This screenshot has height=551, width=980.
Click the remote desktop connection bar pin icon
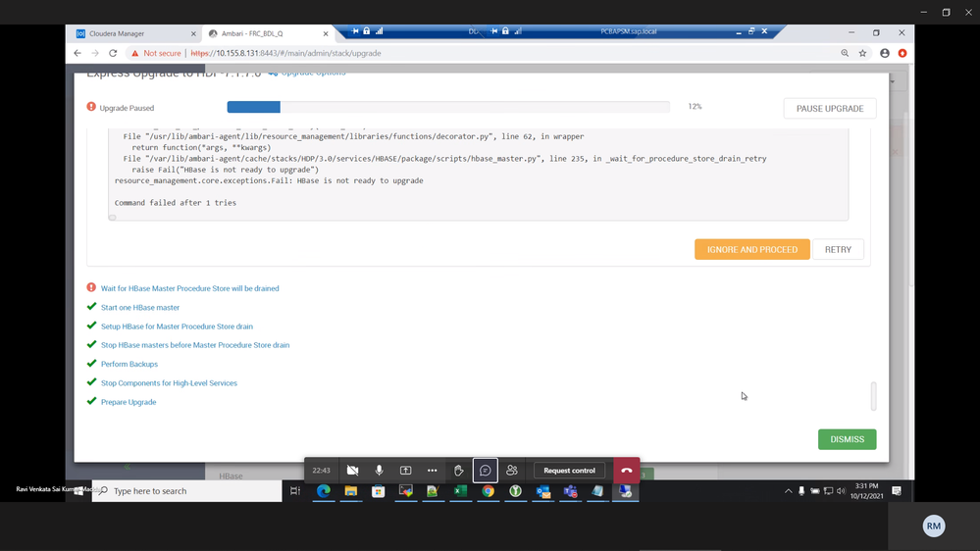click(x=355, y=31)
